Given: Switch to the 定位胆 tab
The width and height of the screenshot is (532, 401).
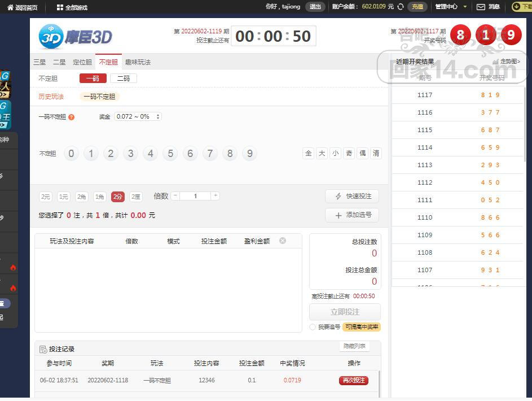Looking at the screenshot, I should [x=82, y=62].
